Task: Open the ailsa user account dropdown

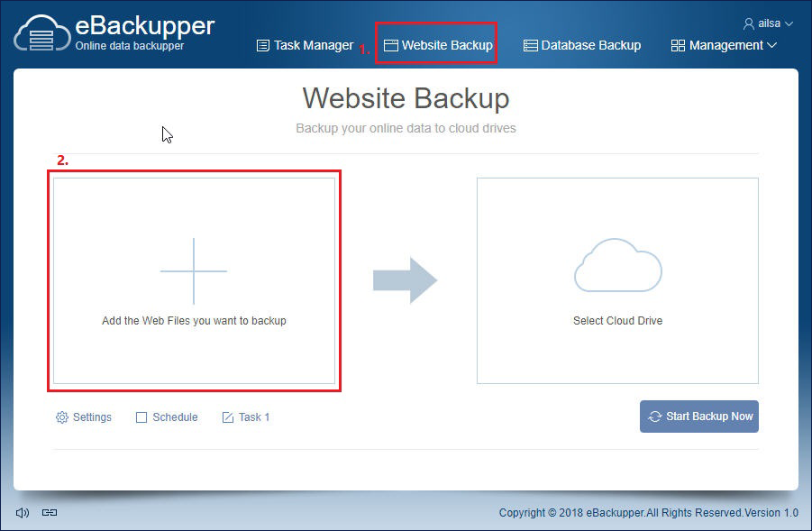Action: click(768, 23)
